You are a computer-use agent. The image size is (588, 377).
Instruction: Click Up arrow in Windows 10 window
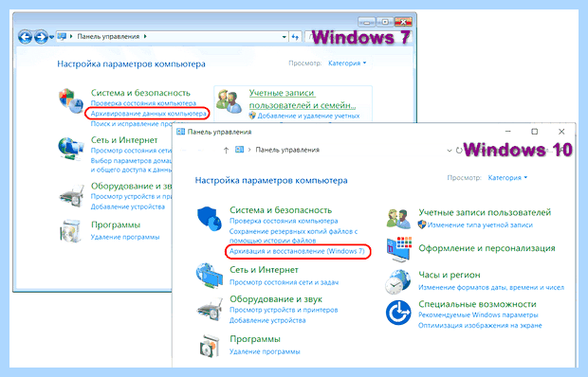pos(226,150)
